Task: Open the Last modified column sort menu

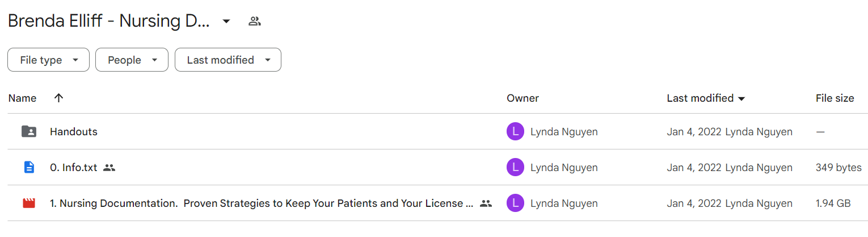Action: (706, 98)
